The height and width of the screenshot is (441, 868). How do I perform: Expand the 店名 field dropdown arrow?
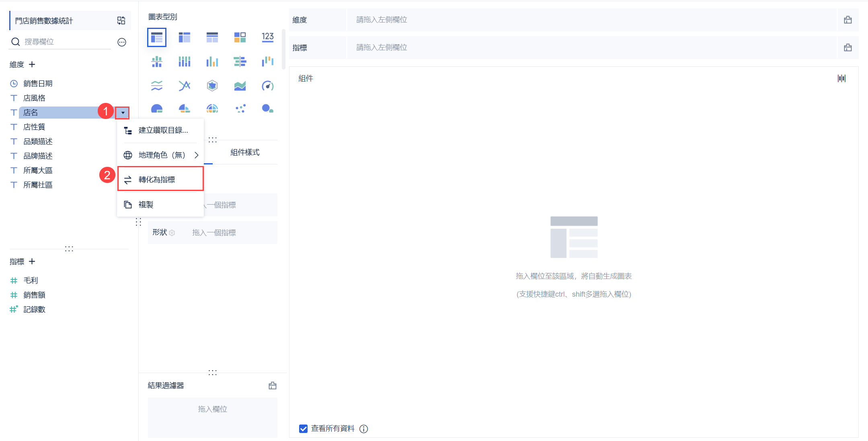tap(123, 113)
